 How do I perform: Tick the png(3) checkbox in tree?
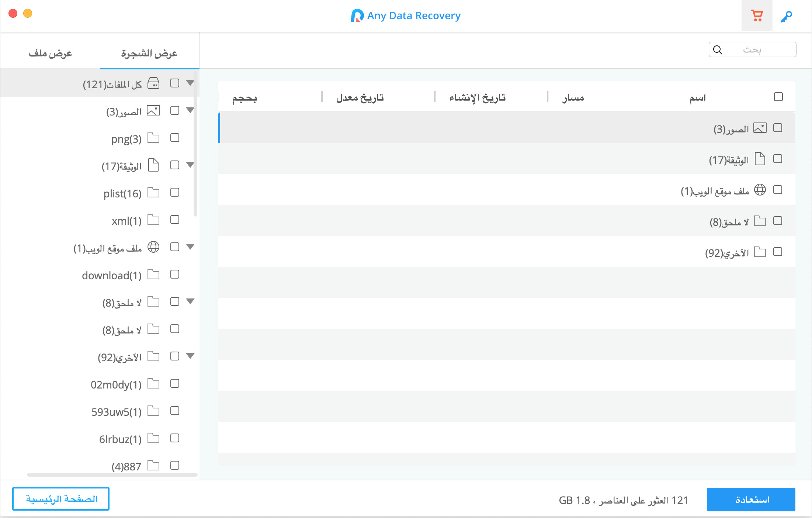[x=175, y=138]
